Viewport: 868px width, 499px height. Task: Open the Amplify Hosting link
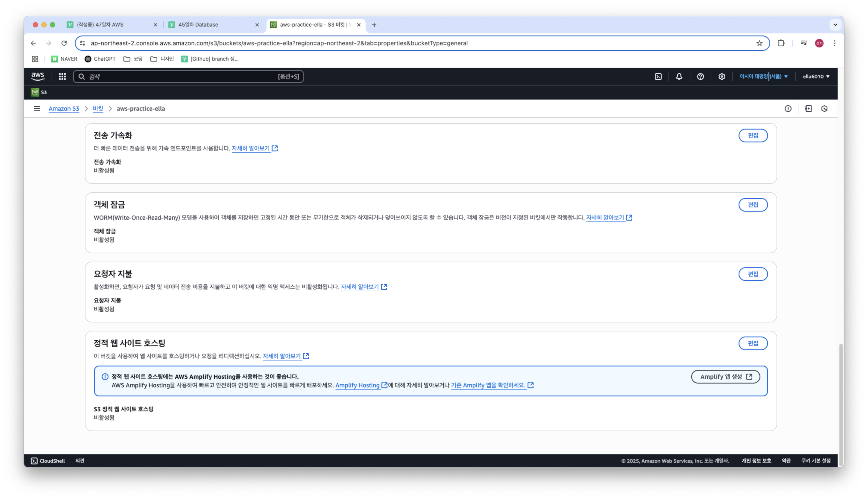point(361,385)
